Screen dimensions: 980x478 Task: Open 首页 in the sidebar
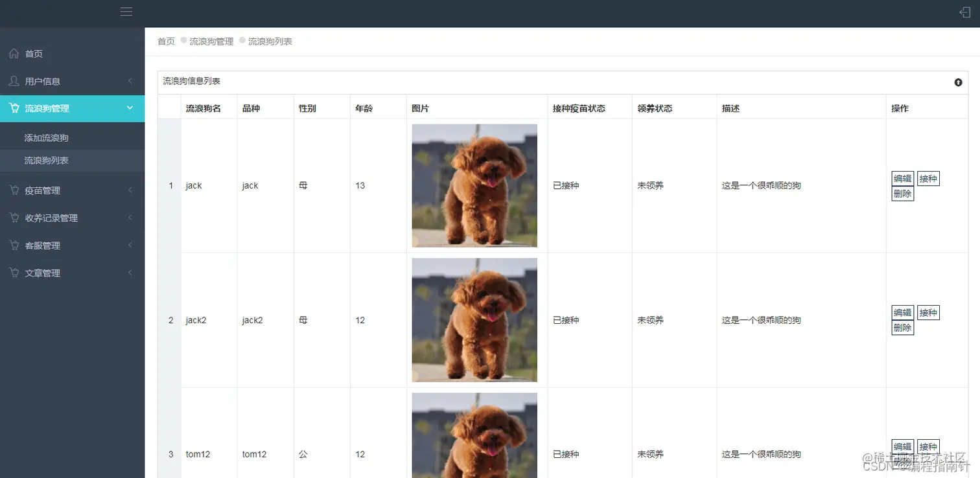pos(72,54)
